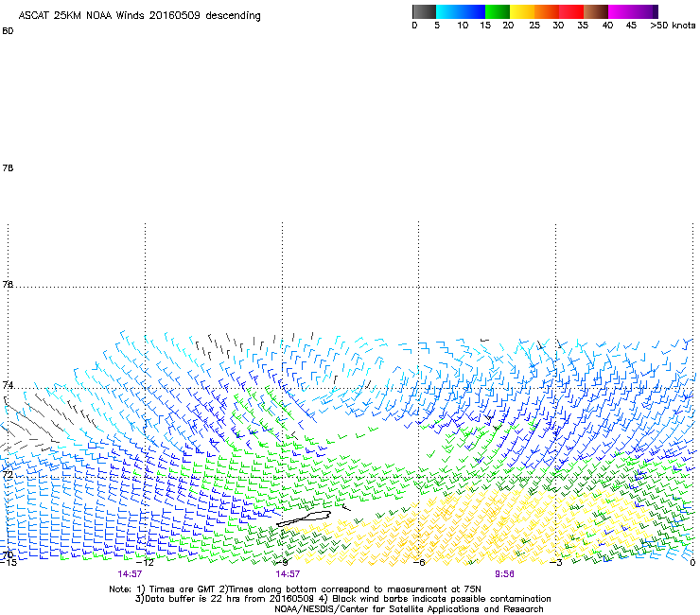
Task: Click the '14:57' time label near longitude -12
Action: coord(130,574)
